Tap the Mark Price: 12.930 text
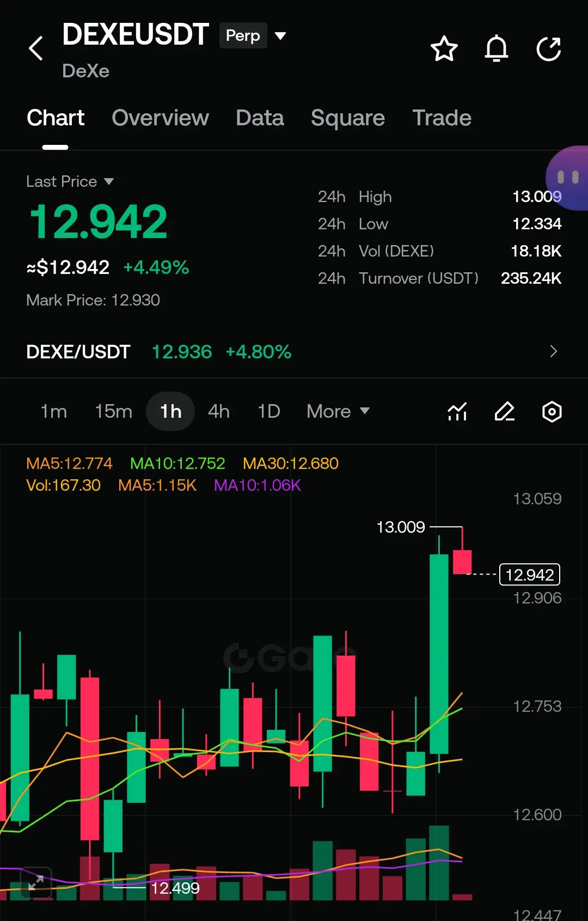 point(93,300)
